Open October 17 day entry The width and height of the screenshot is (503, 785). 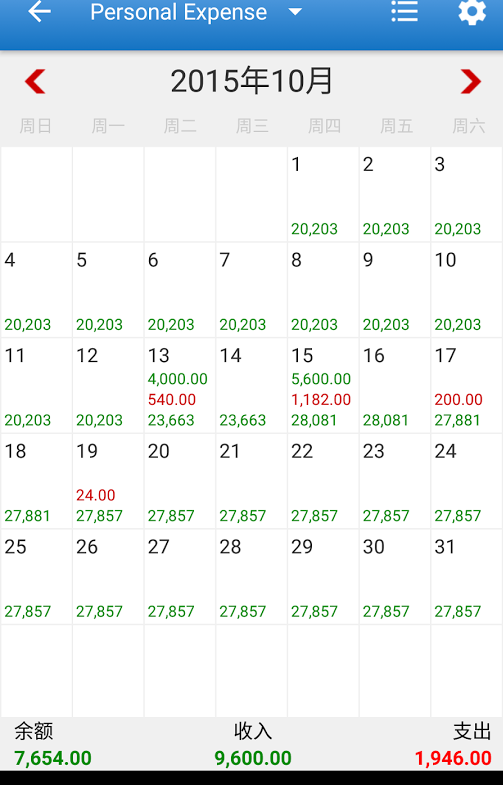(466, 385)
